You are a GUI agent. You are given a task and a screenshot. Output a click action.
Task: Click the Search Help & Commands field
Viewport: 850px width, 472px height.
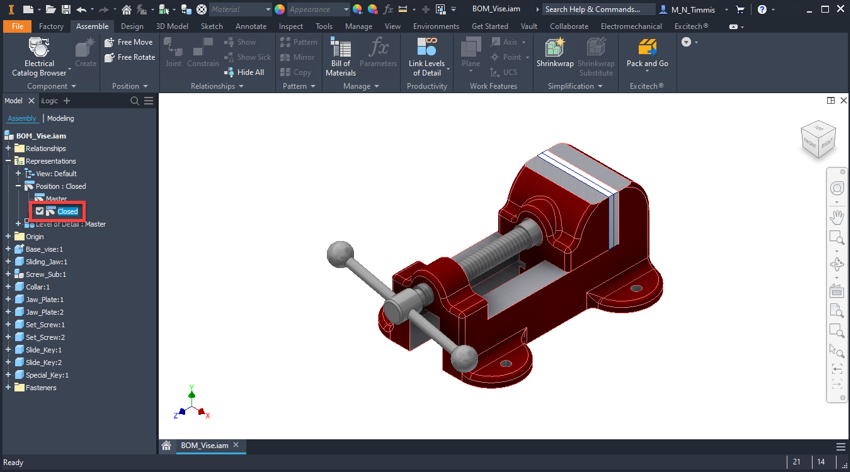coord(592,9)
